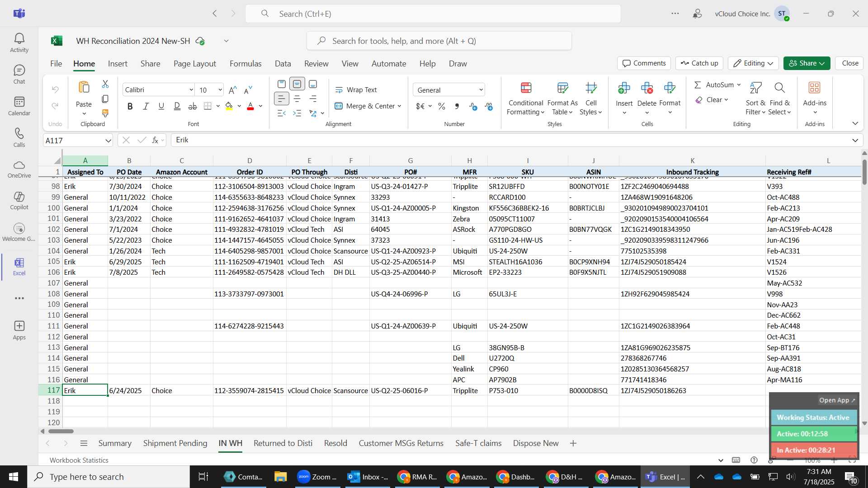The image size is (868, 488).
Task: Click the Insert cells icon
Action: [624, 88]
